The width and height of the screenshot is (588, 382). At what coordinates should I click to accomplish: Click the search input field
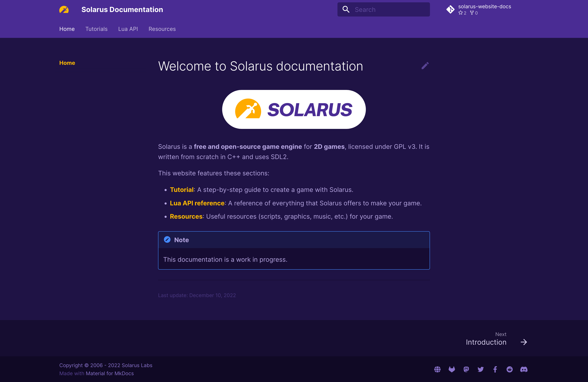pos(383,9)
